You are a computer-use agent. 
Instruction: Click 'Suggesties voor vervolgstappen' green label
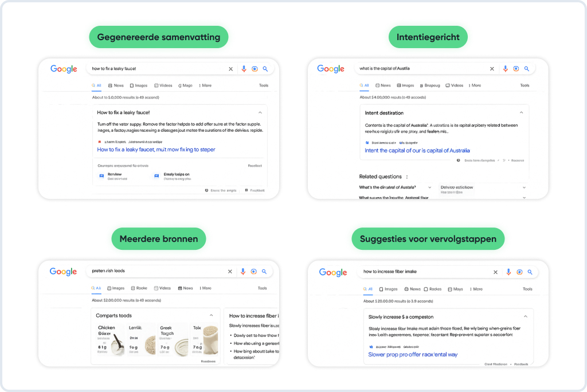click(x=428, y=239)
